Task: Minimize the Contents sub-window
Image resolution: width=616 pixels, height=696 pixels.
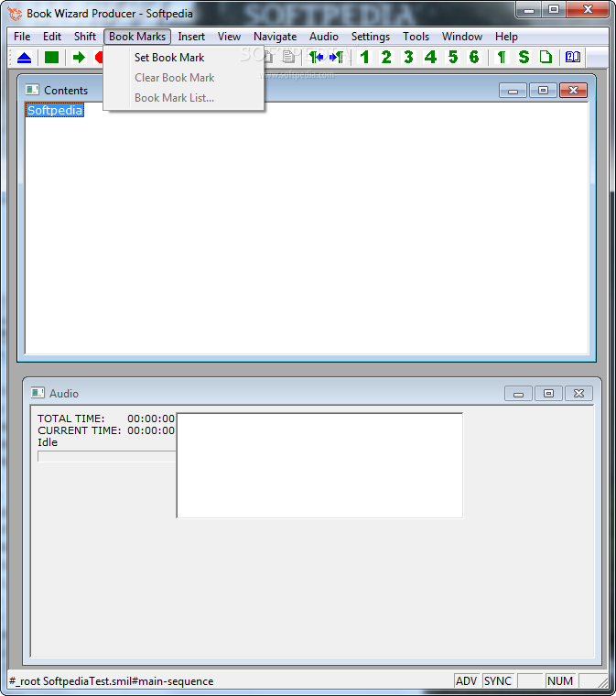Action: coord(513,90)
